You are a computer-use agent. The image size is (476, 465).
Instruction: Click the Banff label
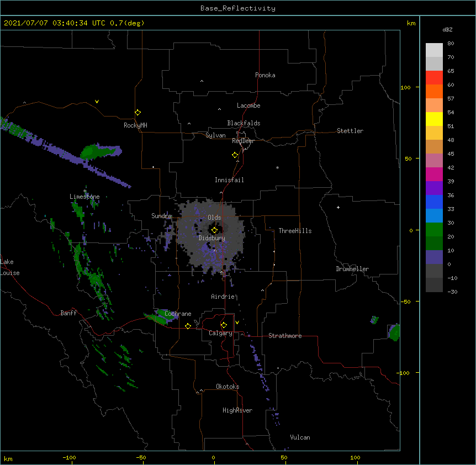click(68, 313)
